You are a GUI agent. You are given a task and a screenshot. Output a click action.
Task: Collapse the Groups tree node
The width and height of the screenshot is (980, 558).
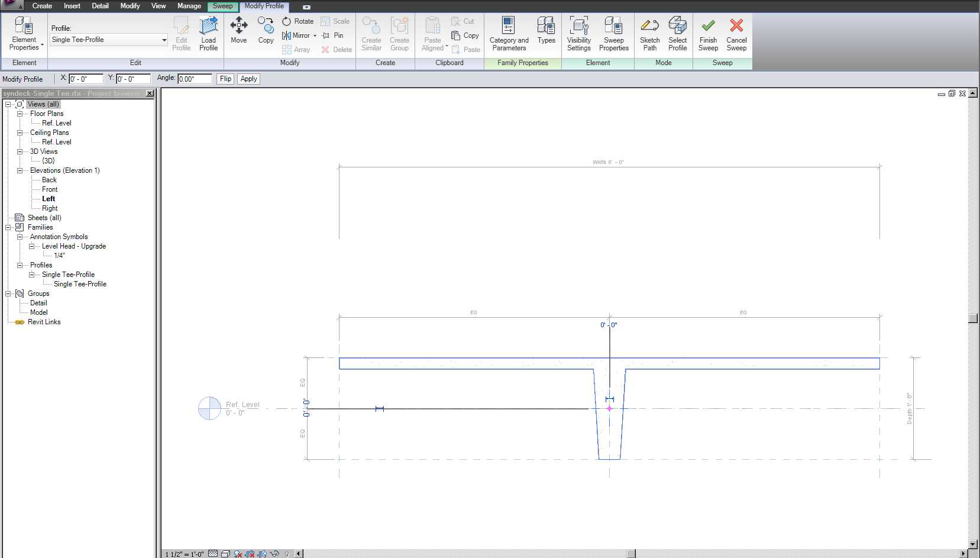[x=8, y=293]
